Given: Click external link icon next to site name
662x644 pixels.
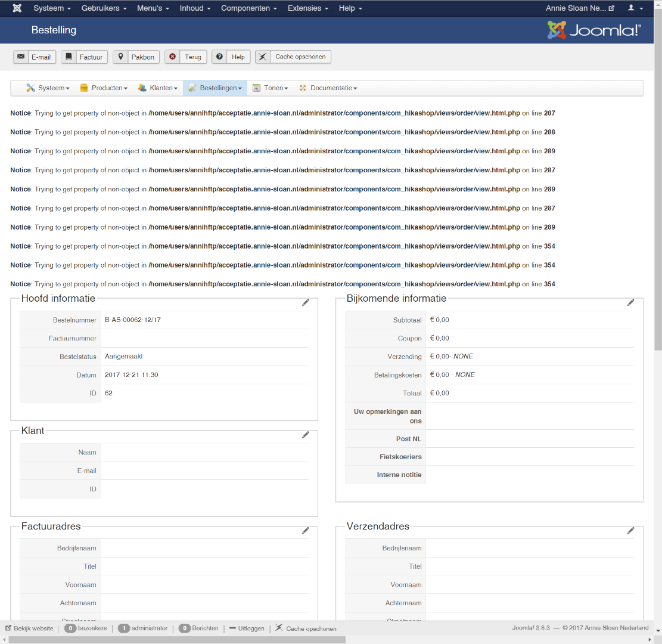Looking at the screenshot, I should click(611, 8).
